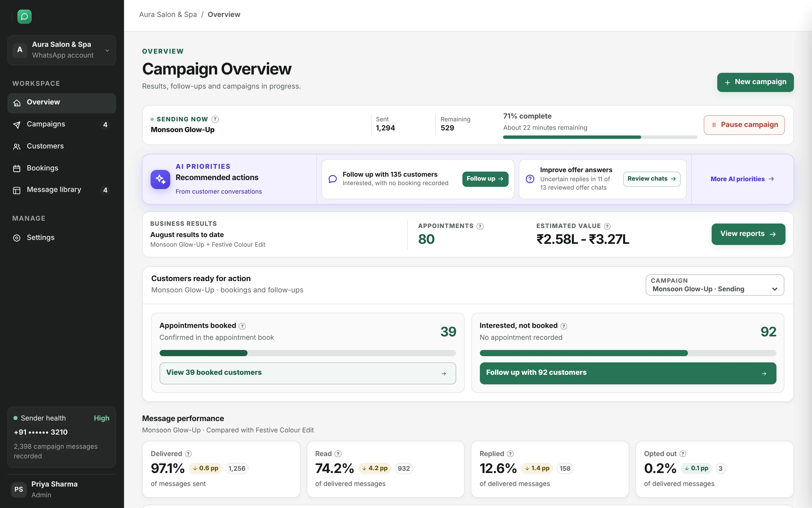
Task: Open help icon next to Sending Now
Action: pos(215,119)
